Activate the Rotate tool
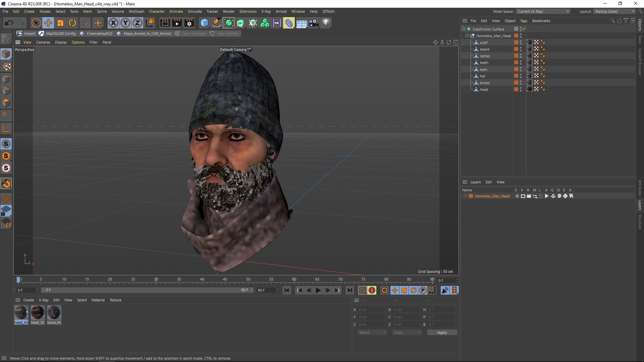 point(72,23)
